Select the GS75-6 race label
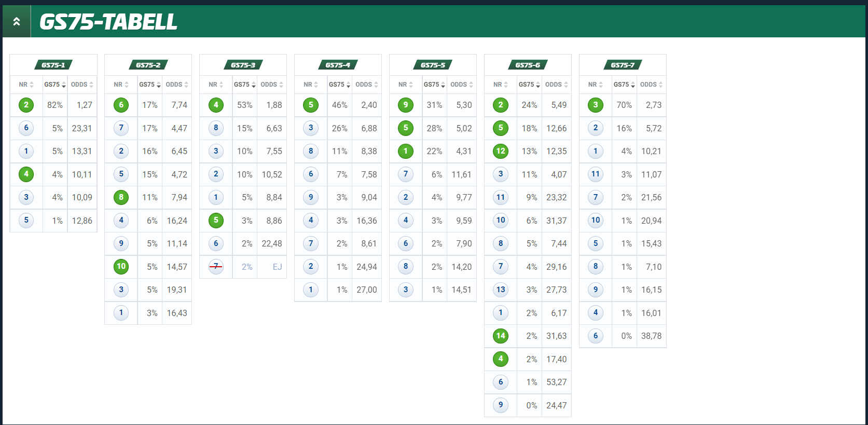The height and width of the screenshot is (425, 868). coord(528,65)
